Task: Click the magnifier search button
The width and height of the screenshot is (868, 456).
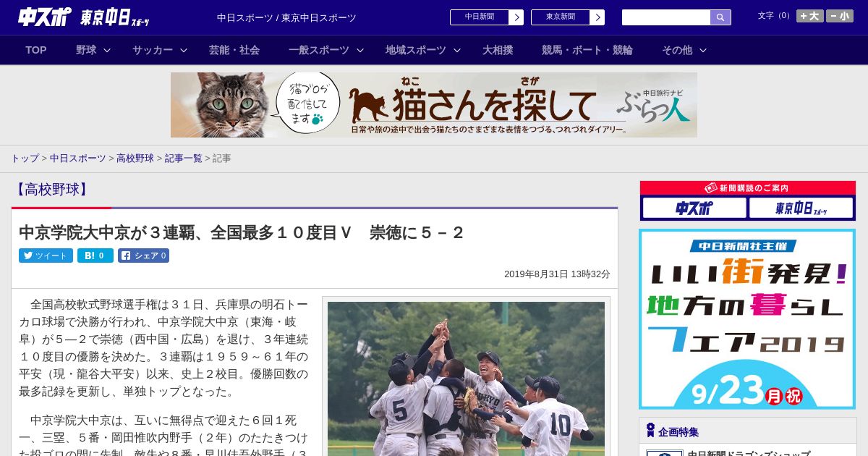Action: (720, 17)
